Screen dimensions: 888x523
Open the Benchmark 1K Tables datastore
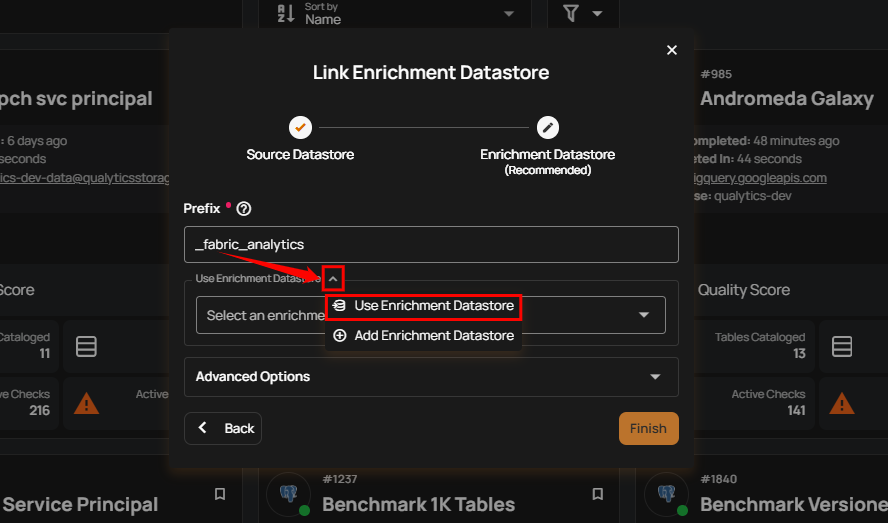[x=419, y=504]
